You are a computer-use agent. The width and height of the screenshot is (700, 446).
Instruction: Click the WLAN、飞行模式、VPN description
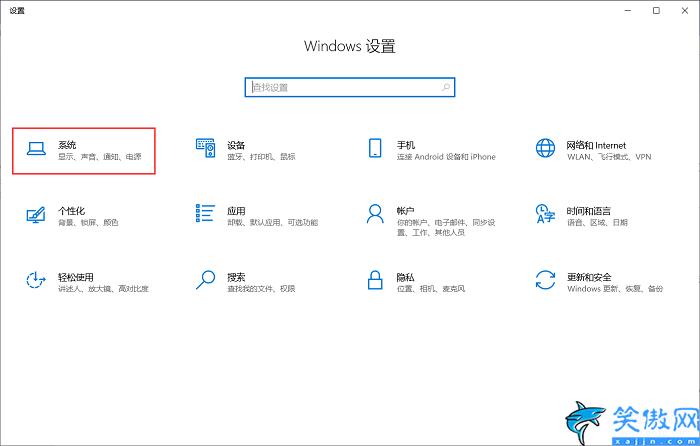coord(609,157)
